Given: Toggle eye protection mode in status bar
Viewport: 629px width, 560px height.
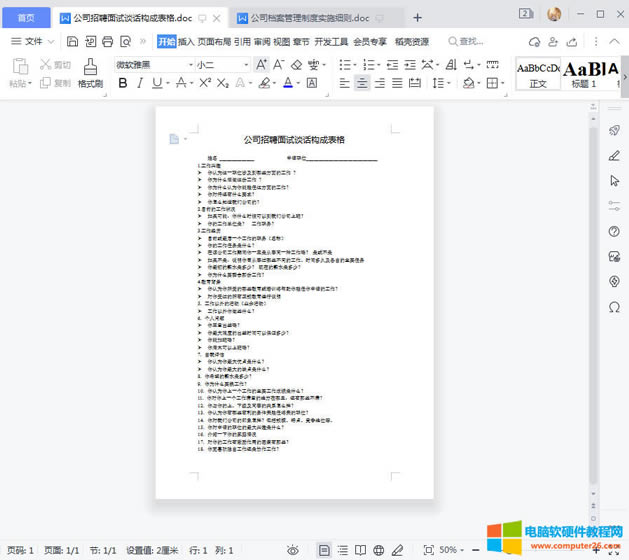Looking at the screenshot, I should pos(293,550).
